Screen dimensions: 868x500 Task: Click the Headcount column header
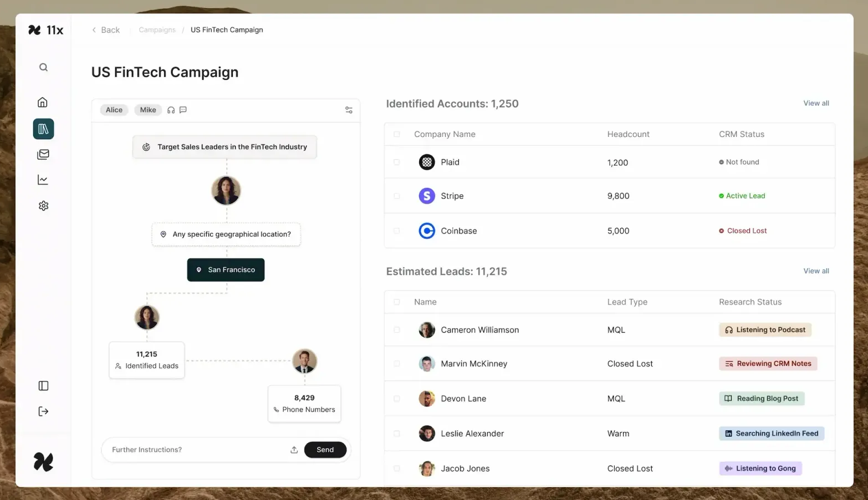tap(628, 134)
